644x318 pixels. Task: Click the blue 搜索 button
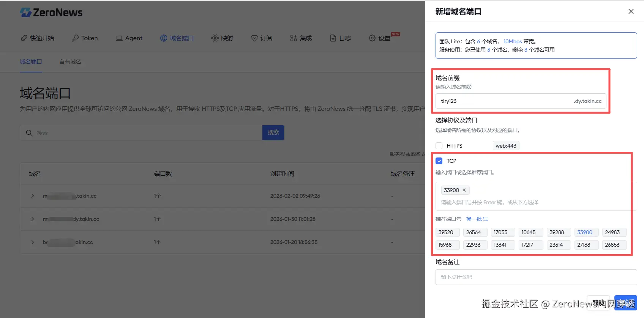(x=273, y=132)
